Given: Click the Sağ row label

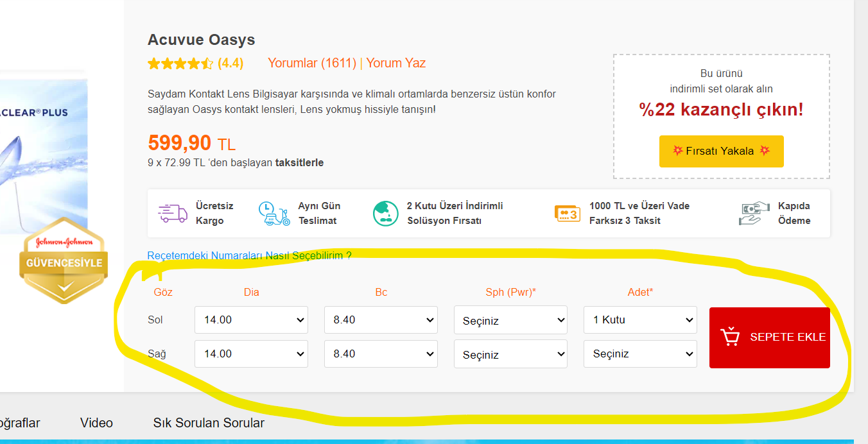Looking at the screenshot, I should pyautogui.click(x=157, y=354).
